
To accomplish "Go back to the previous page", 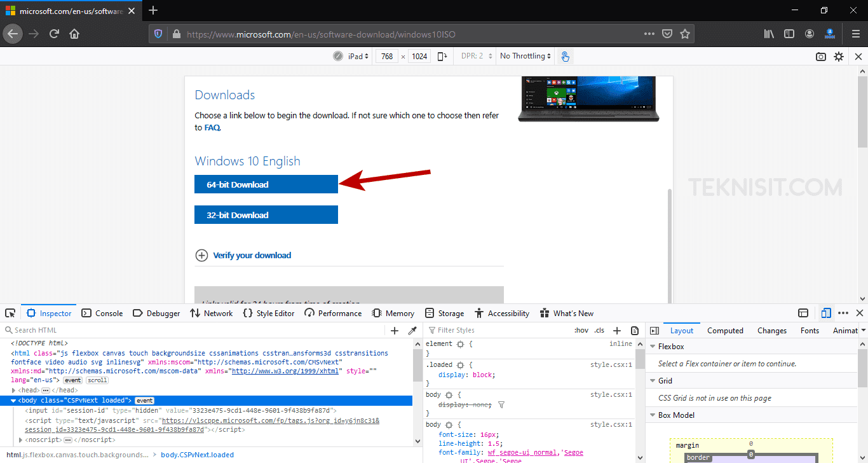I will [x=13, y=34].
